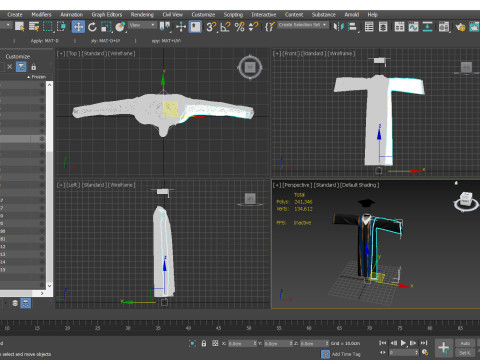Toggle lock icon in Scene Explorer toolbar
The width and height of the screenshot is (480, 360).
tap(34, 67)
